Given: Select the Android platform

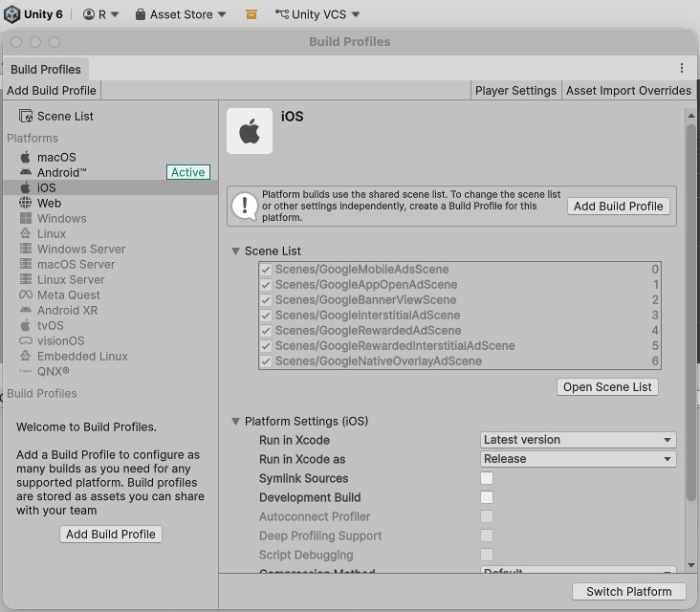Looking at the screenshot, I should tap(110, 172).
